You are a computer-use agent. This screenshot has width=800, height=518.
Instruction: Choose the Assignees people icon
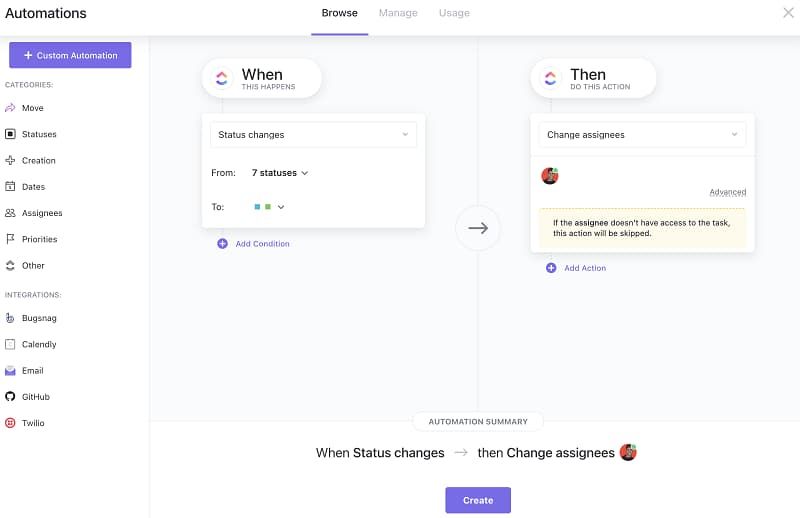click(x=10, y=213)
